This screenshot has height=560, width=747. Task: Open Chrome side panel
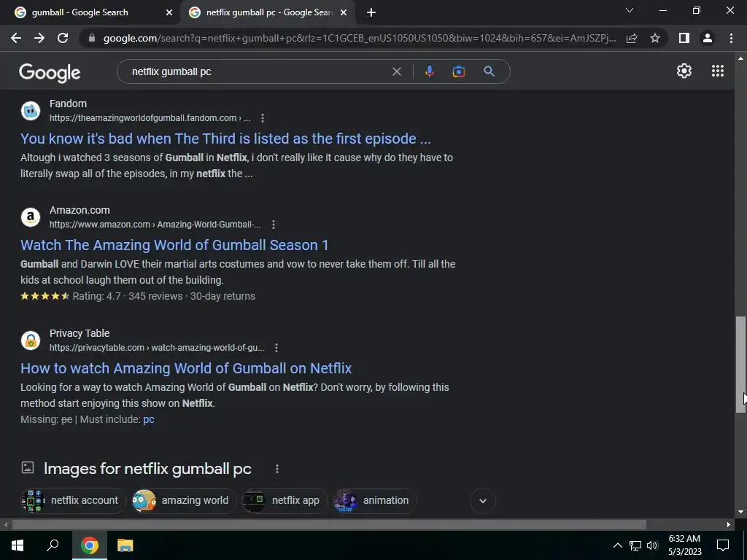coord(684,38)
